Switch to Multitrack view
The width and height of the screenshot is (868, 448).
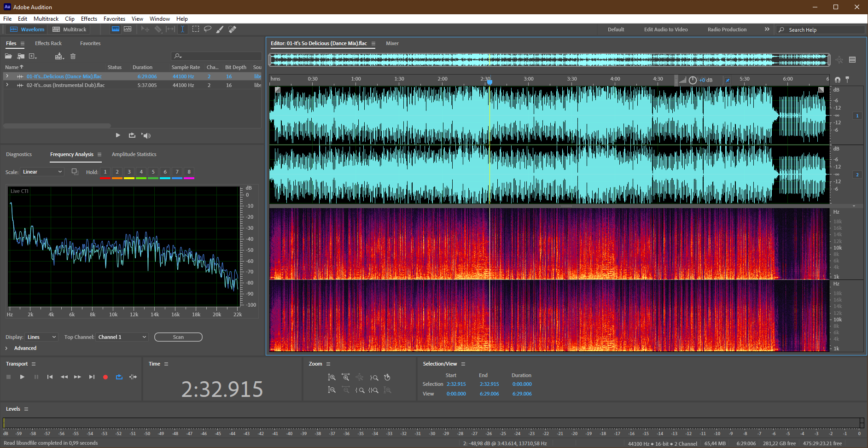coord(70,29)
